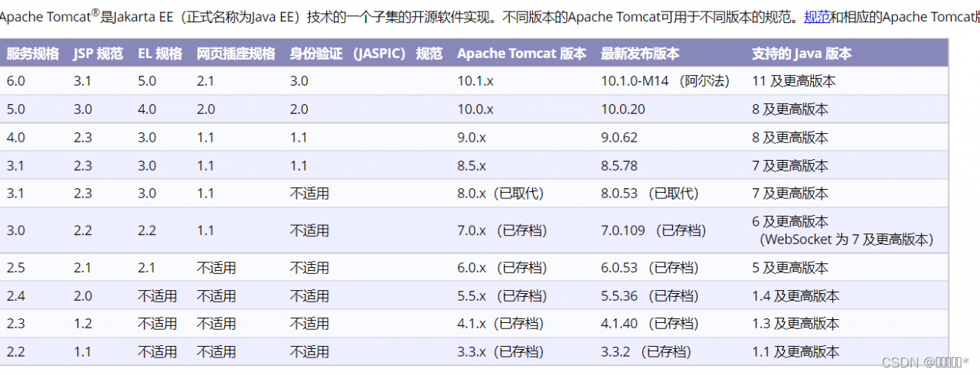Select the 6.0.x (已存档) version cell
Screen dimensions: 980x375
coord(502,268)
